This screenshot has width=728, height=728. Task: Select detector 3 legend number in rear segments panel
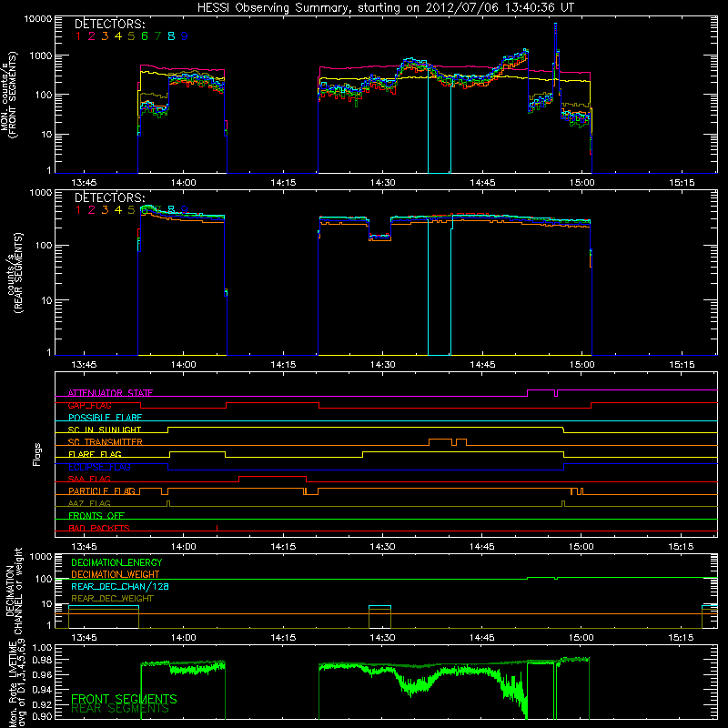(105, 210)
